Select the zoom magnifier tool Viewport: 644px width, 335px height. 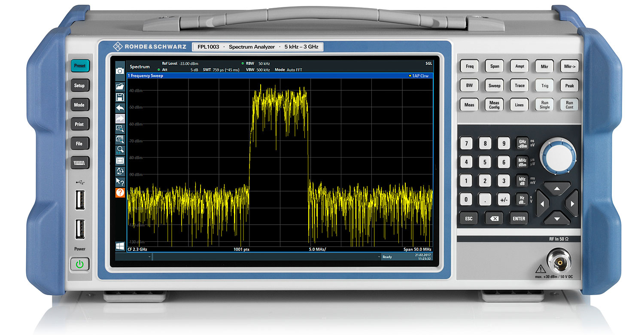coord(120,129)
